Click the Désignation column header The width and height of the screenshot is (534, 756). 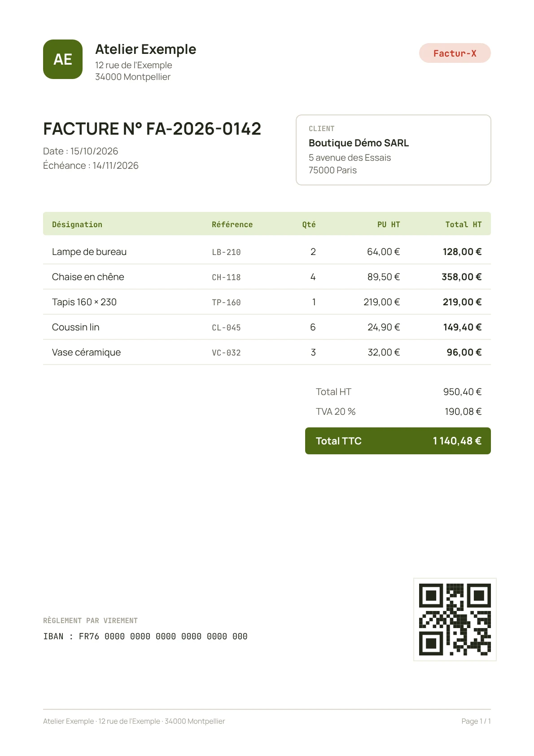[77, 224]
